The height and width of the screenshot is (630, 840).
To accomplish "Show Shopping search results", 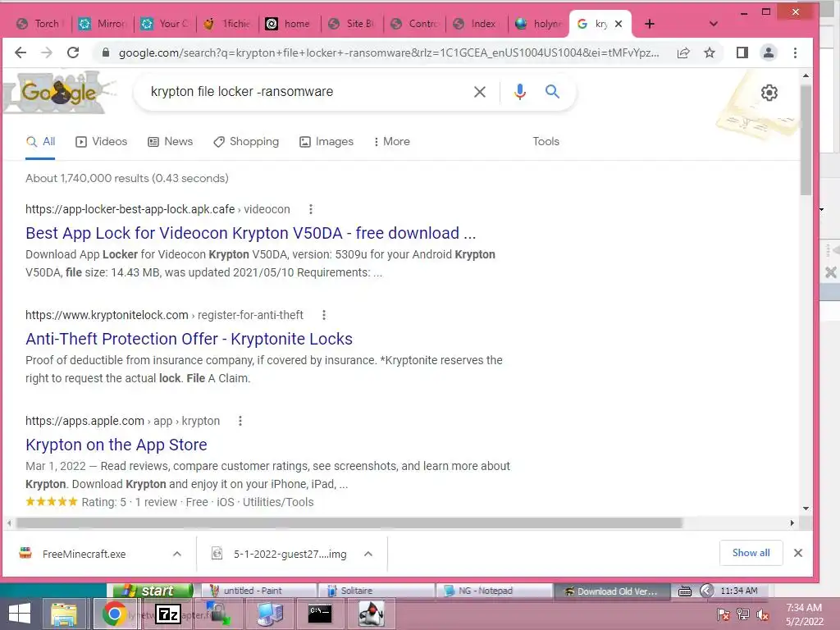I will pos(246,141).
